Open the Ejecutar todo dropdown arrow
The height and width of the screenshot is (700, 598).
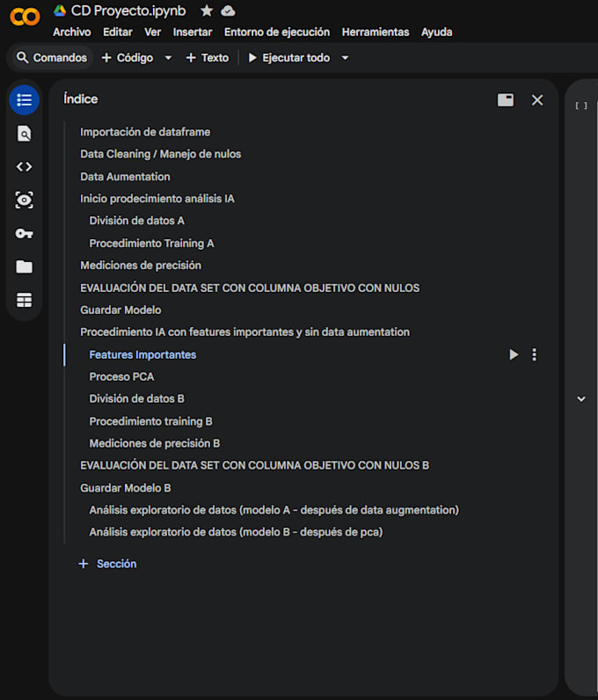pyautogui.click(x=345, y=58)
